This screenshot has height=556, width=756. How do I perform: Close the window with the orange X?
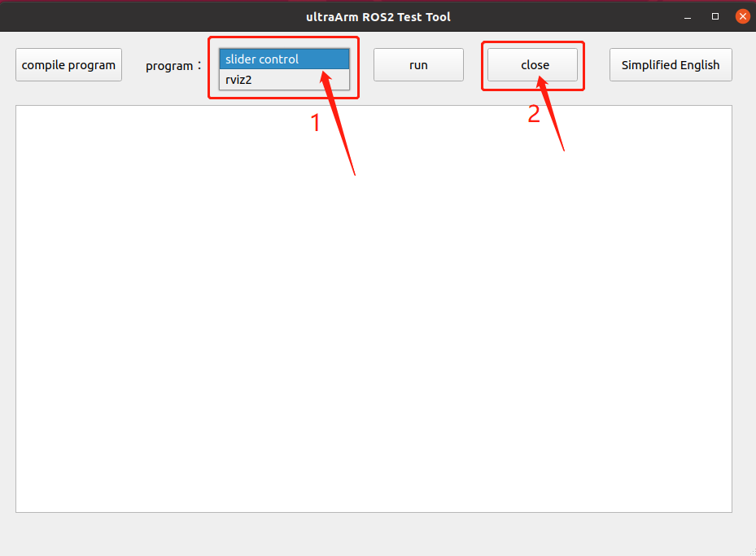pos(742,16)
